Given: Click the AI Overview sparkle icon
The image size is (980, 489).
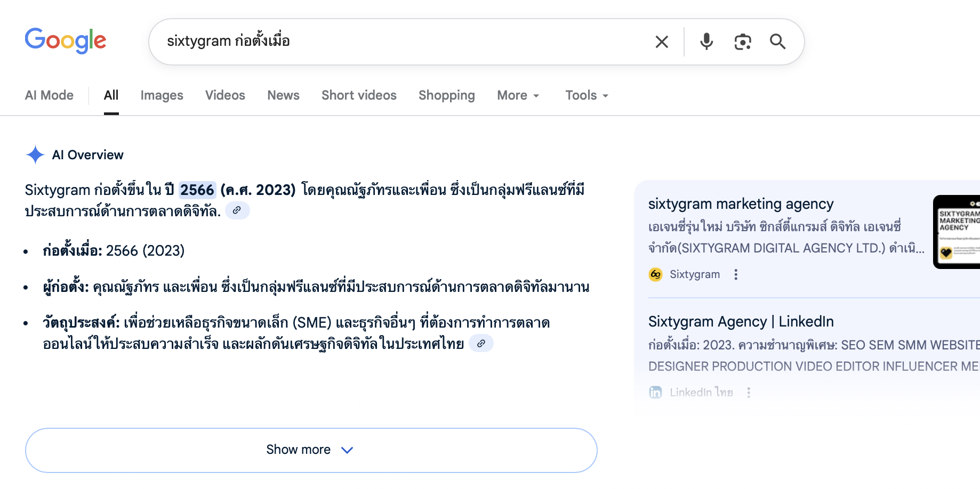Looking at the screenshot, I should click(35, 155).
